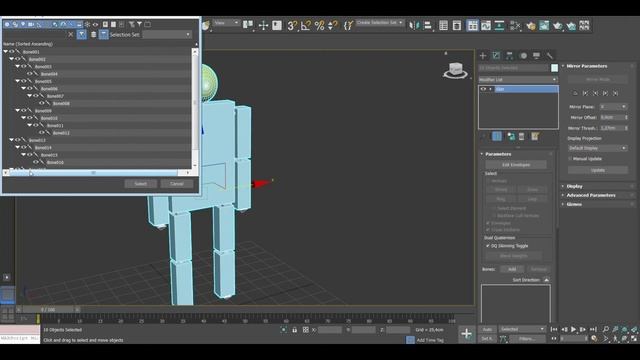
Task: Click the Edit Envelopes button
Action: [x=516, y=165]
